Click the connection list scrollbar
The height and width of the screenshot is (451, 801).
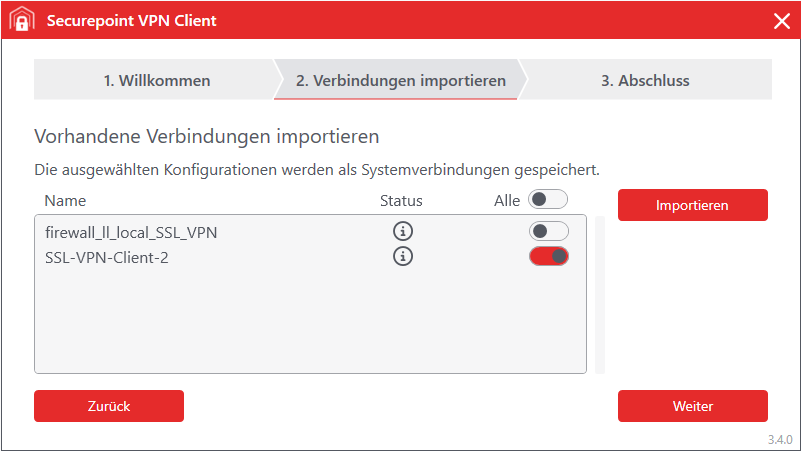coord(600,294)
